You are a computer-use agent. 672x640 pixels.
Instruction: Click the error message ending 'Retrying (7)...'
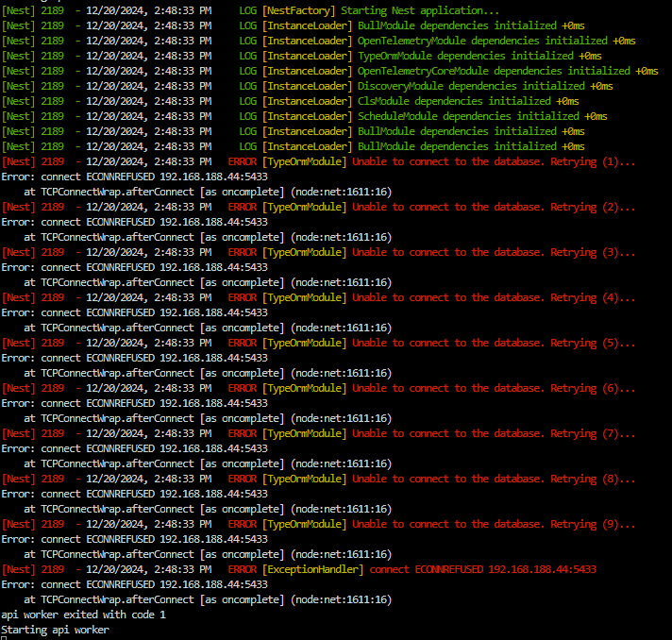[x=494, y=433]
